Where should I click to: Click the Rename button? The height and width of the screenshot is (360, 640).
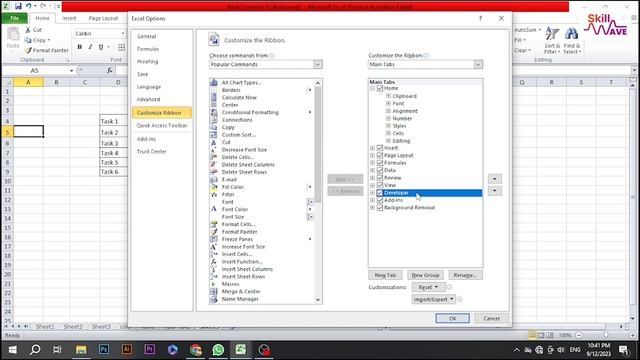click(465, 275)
